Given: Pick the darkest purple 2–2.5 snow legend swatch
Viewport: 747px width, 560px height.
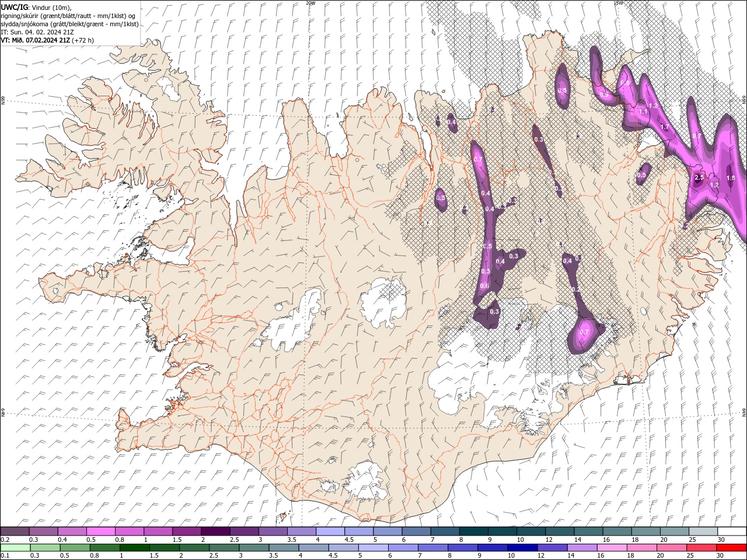Looking at the screenshot, I should tap(215, 531).
